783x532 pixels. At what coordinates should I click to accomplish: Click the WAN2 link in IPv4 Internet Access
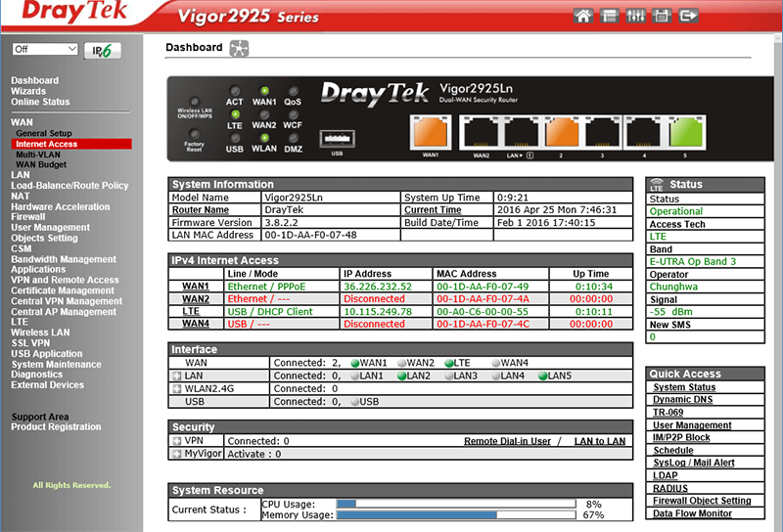(x=195, y=299)
